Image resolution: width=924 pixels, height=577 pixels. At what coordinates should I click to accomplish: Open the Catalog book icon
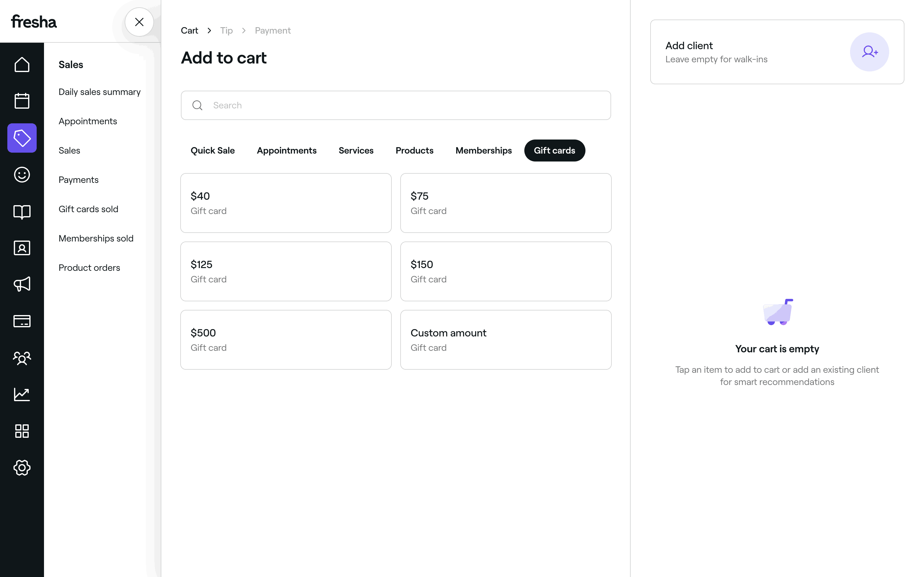click(x=22, y=211)
